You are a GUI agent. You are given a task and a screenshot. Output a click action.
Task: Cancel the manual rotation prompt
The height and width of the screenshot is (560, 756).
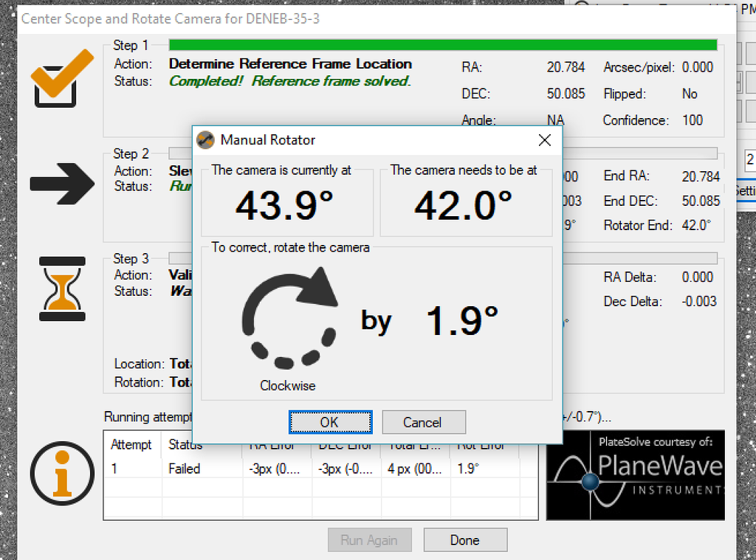coord(423,422)
